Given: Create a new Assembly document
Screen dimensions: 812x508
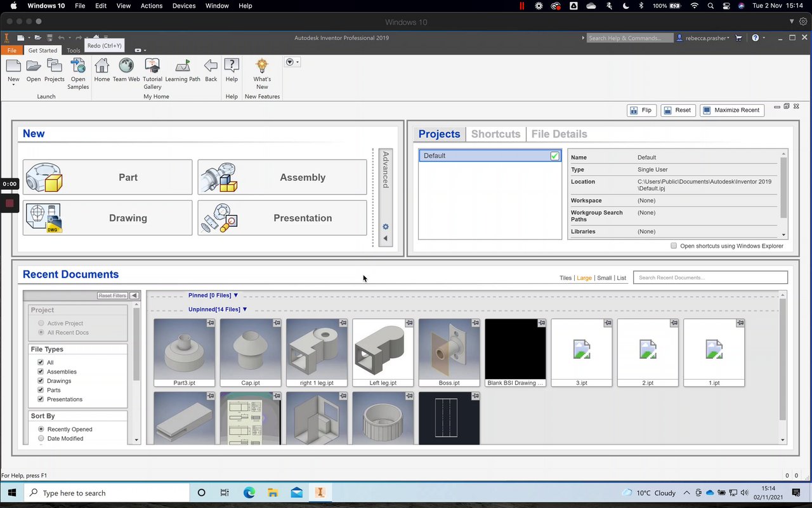Looking at the screenshot, I should click(x=282, y=177).
